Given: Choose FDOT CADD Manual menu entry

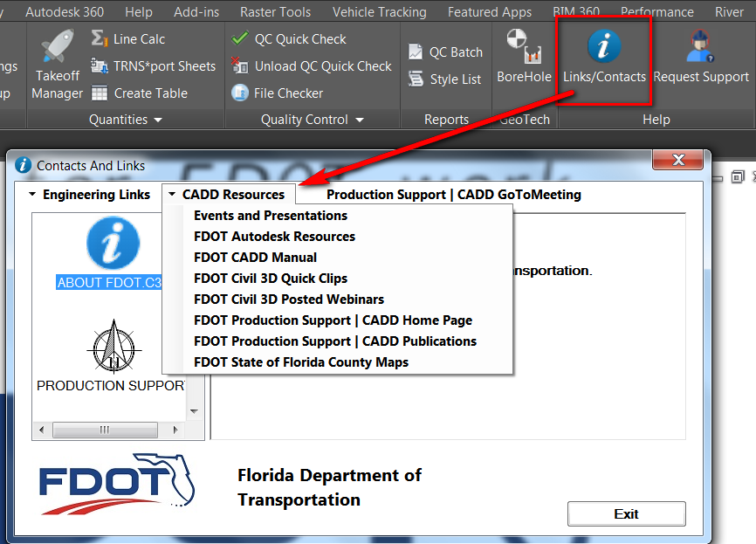Looking at the screenshot, I should [x=255, y=258].
